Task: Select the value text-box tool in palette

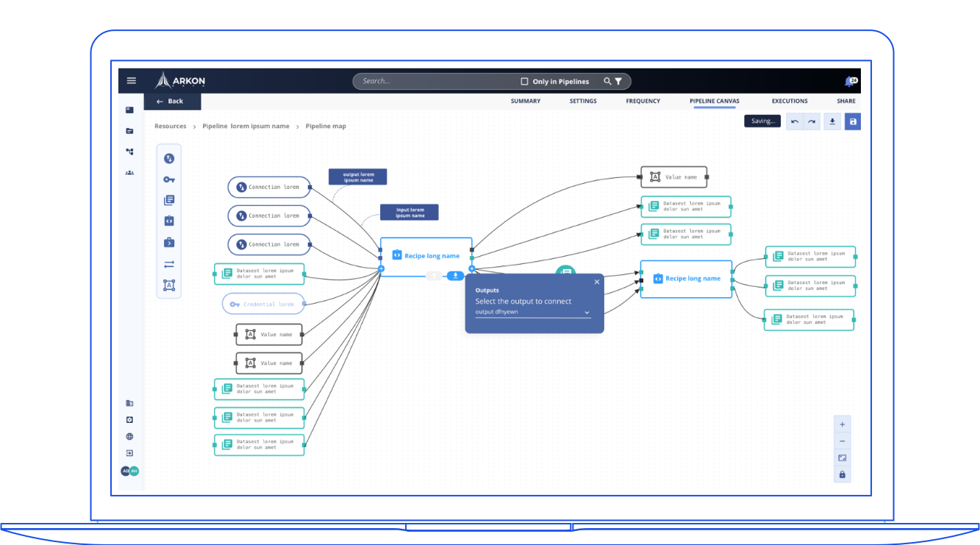Action: (x=169, y=285)
